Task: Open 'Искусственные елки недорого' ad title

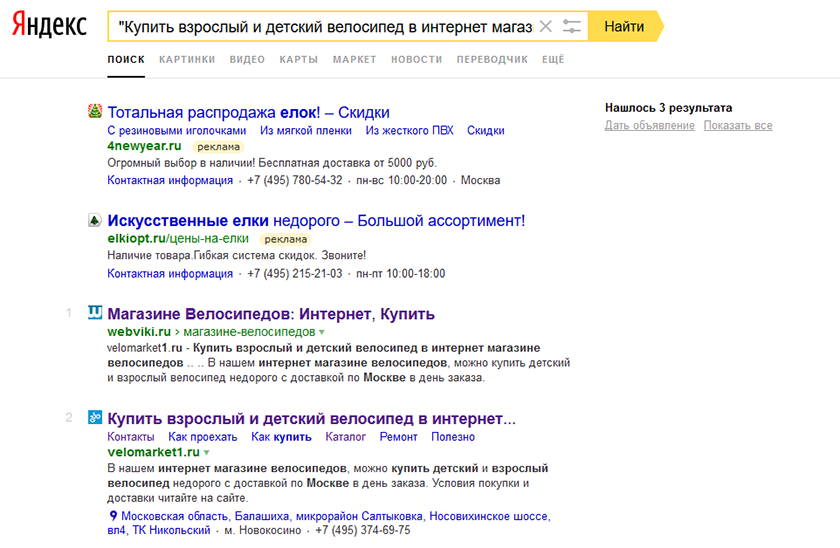Action: pos(316,221)
